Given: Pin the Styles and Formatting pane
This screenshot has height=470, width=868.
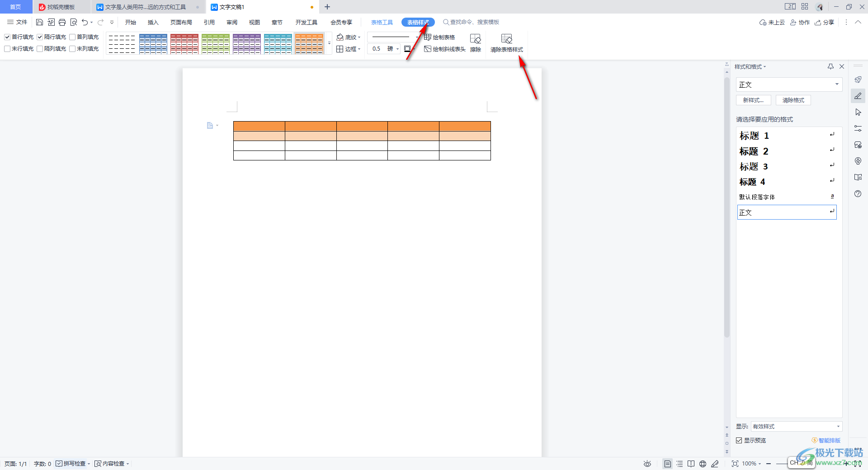Looking at the screenshot, I should click(x=830, y=66).
